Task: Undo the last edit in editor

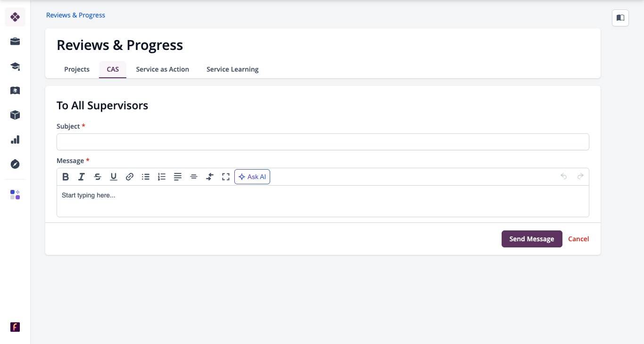Action: pyautogui.click(x=564, y=177)
